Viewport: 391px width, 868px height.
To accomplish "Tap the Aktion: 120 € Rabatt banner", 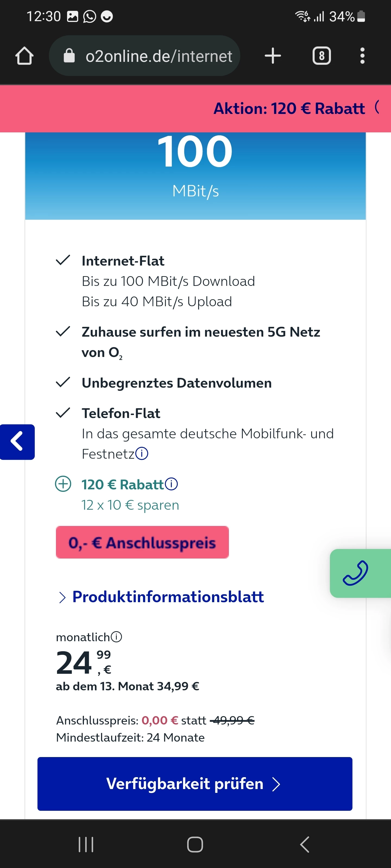I will pyautogui.click(x=289, y=108).
